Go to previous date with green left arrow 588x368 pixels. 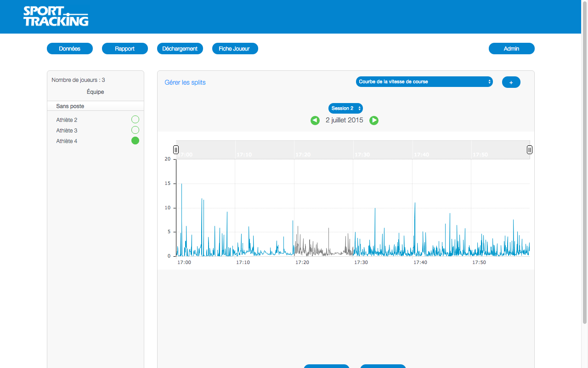[x=315, y=121]
